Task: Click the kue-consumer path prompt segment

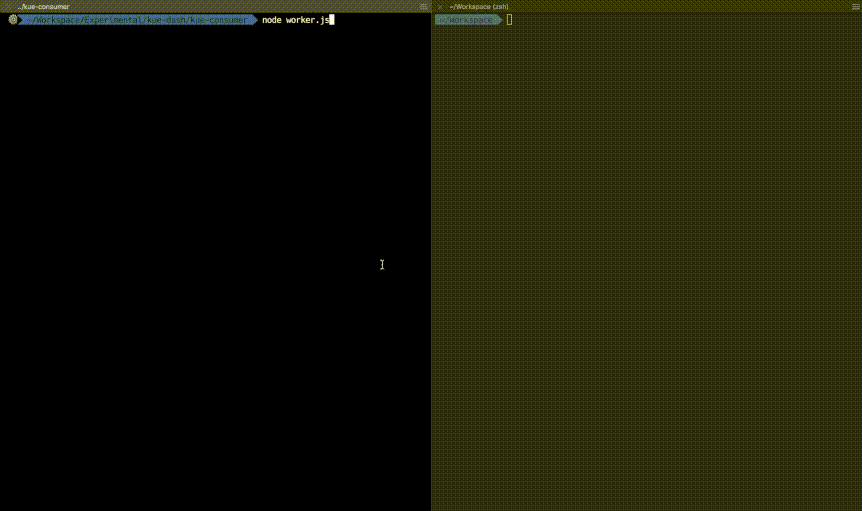Action: click(x=137, y=20)
